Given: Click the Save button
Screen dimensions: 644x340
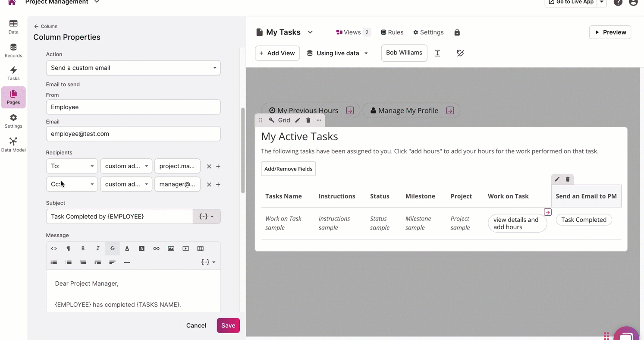Looking at the screenshot, I should (228, 325).
